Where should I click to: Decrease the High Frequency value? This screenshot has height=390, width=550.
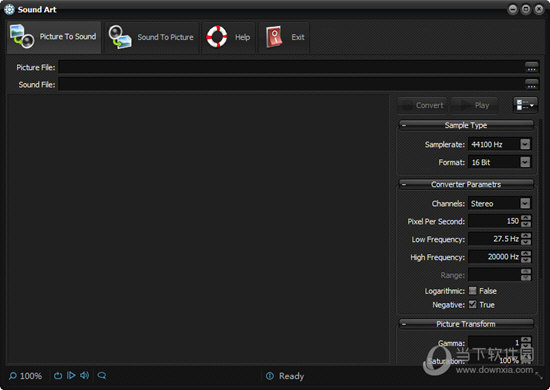(x=526, y=260)
